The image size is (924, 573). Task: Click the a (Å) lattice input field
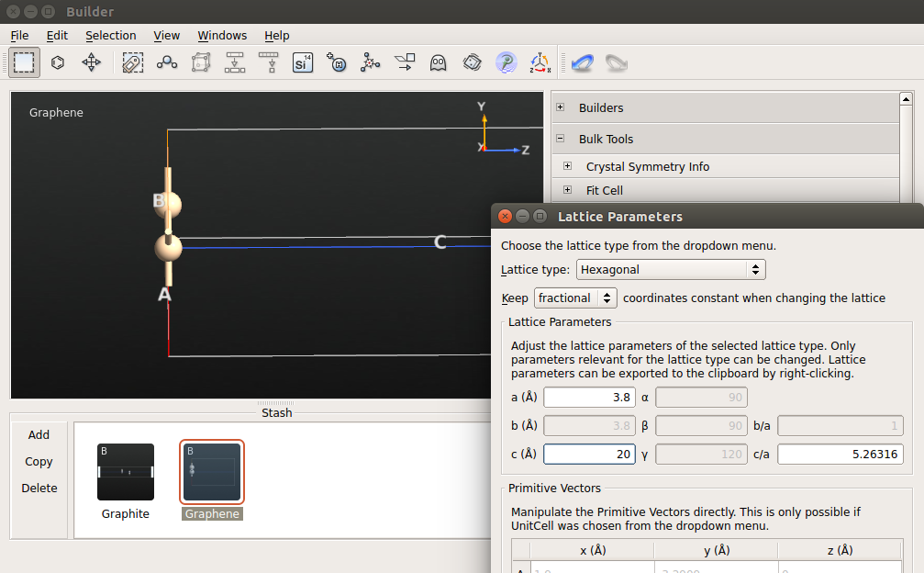[589, 398]
